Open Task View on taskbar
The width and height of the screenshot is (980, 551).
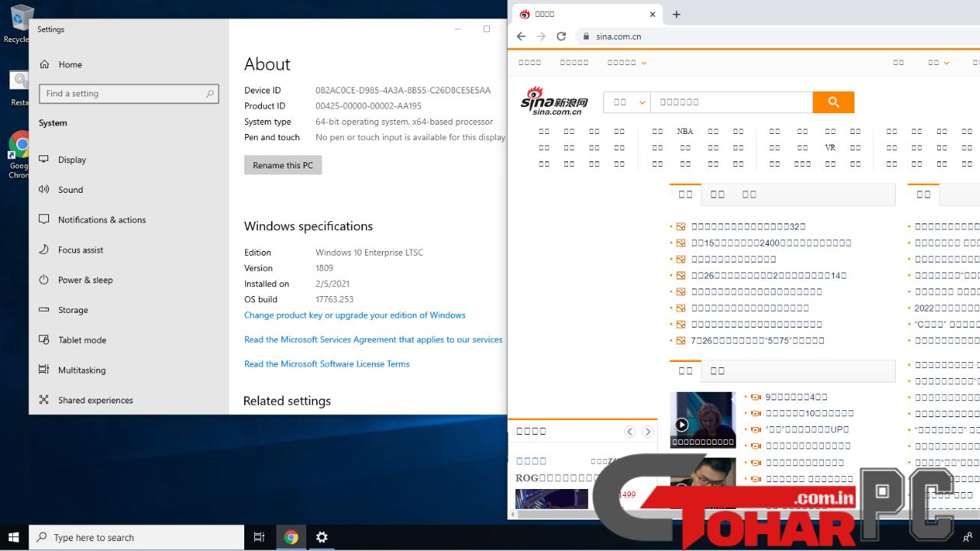260,537
